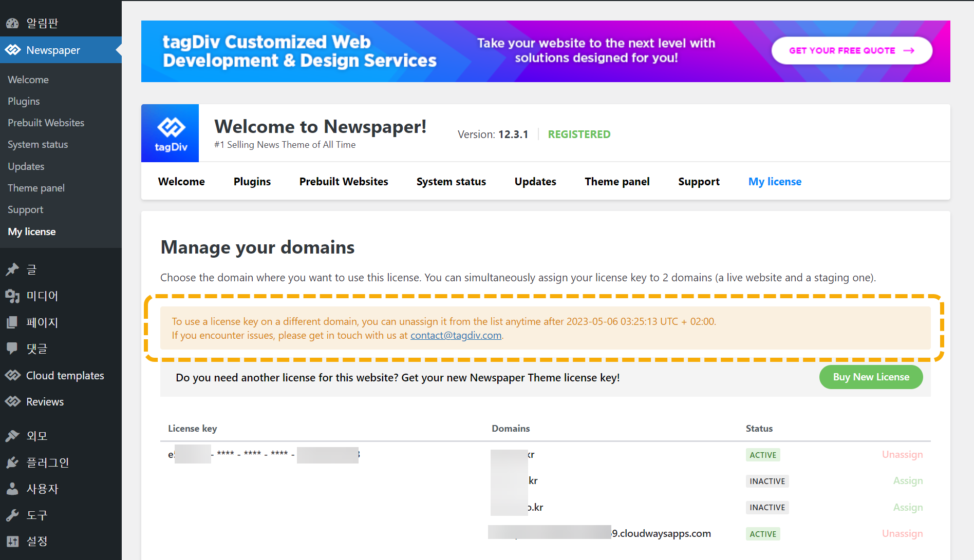Click the REGISTERED status text
Screen dimensions: 974x560
click(x=579, y=134)
